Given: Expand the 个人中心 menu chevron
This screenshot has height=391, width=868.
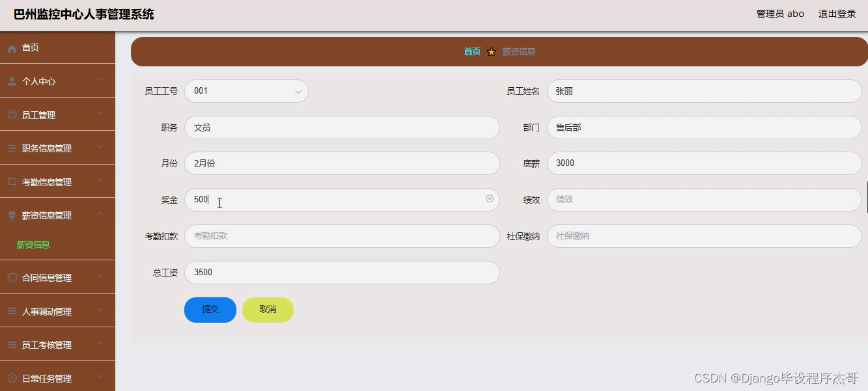Looking at the screenshot, I should coord(100,80).
